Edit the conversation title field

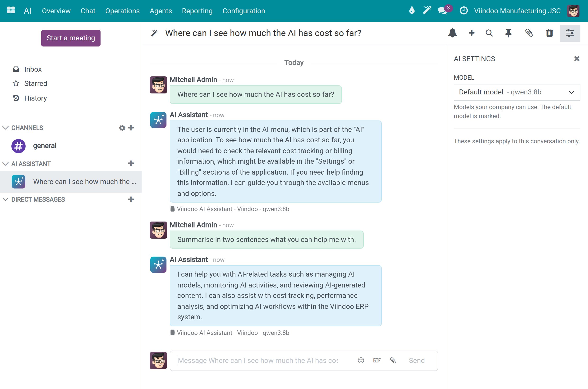(x=263, y=33)
